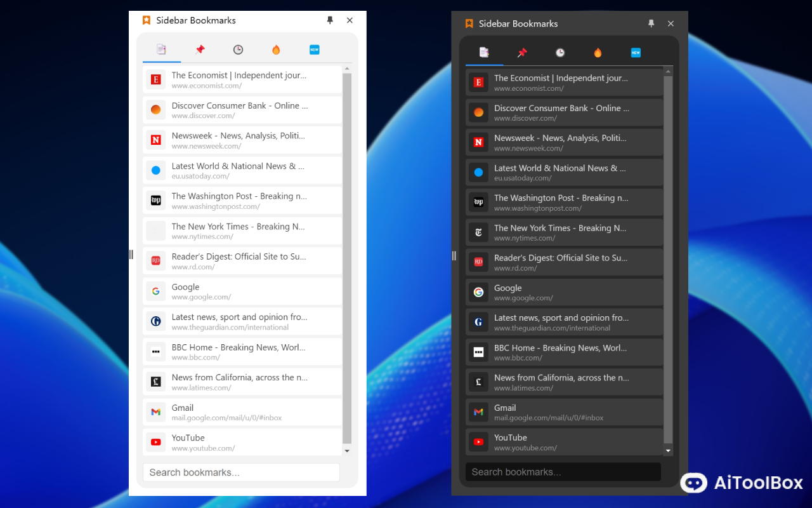The width and height of the screenshot is (812, 508).
Task: Open the flame icon tab in light panel
Action: click(276, 50)
